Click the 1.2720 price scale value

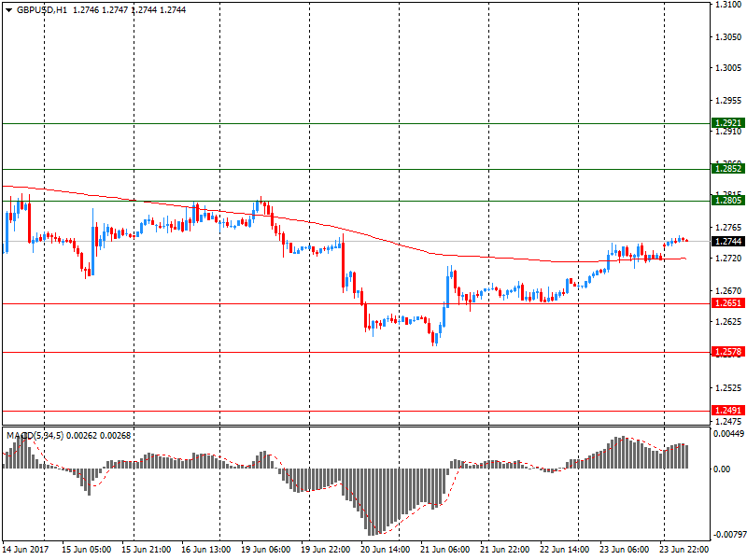pos(728,259)
